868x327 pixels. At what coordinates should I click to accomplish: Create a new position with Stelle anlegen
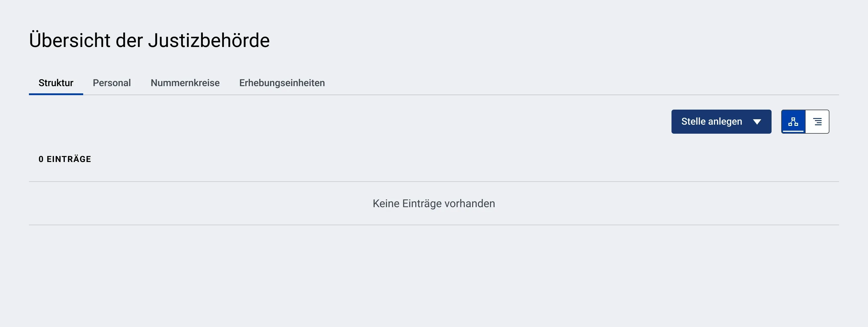(x=722, y=122)
